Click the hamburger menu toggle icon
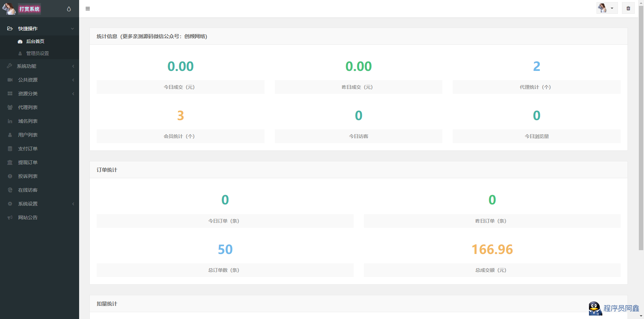 tap(88, 9)
